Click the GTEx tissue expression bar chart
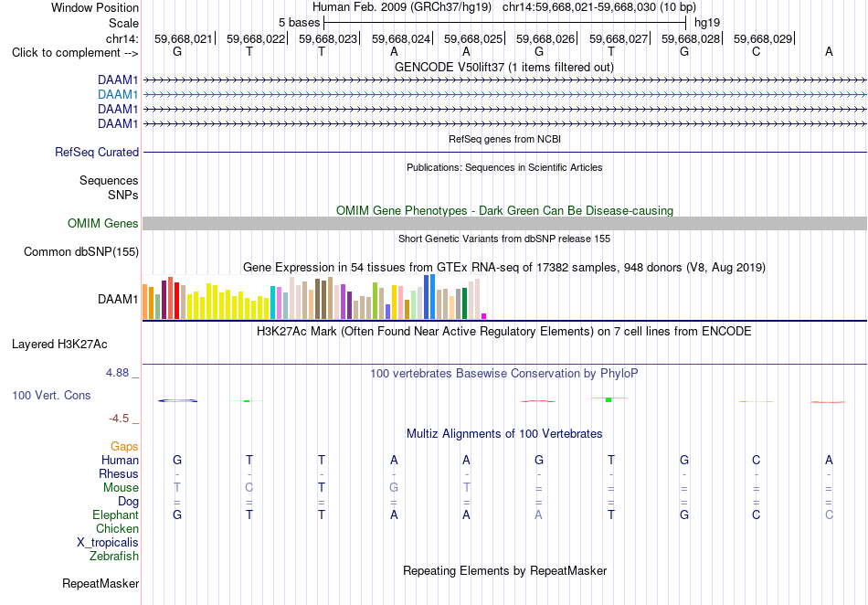 click(314, 297)
